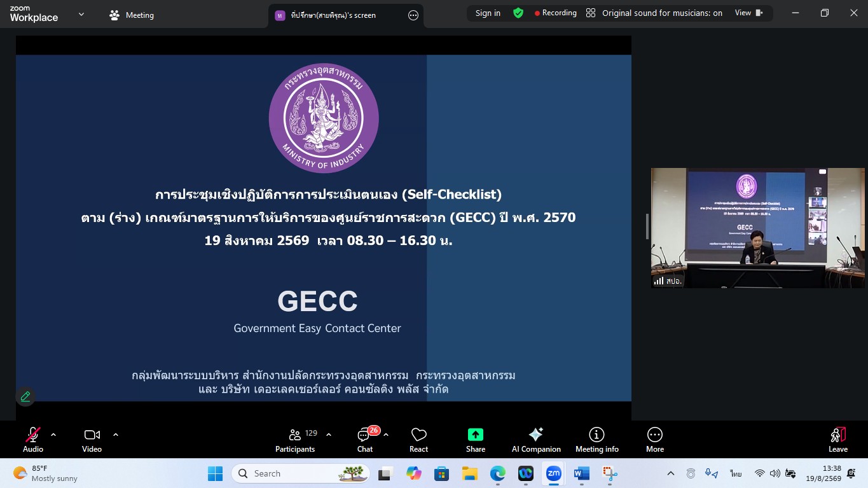Open the React emoji menu
868x488 pixels.
[x=418, y=440]
